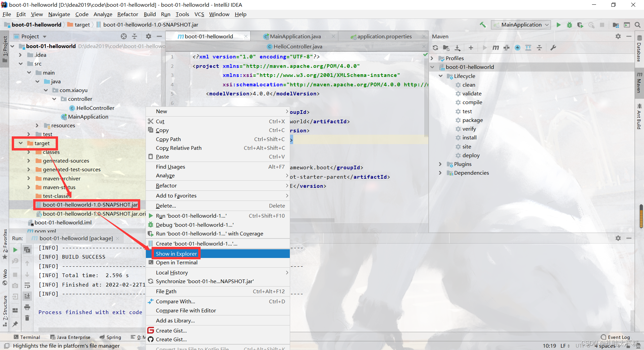Open Maven panel gear options
Viewport: 644px width, 350px height.
point(618,36)
